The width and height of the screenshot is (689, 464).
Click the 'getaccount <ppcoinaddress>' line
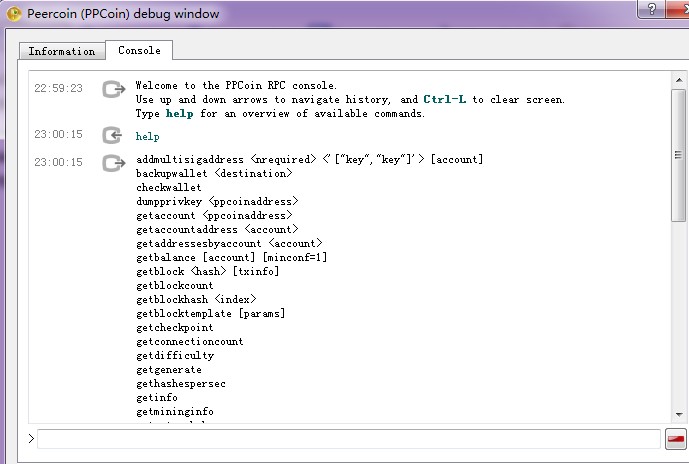pos(214,215)
